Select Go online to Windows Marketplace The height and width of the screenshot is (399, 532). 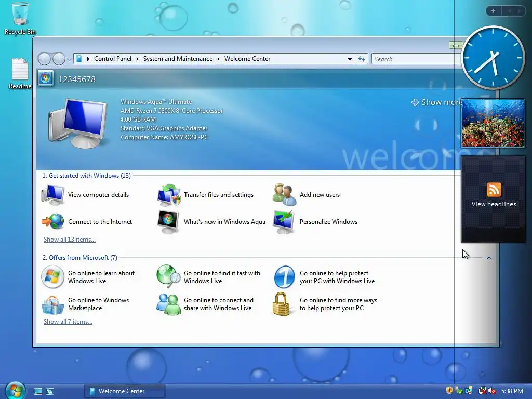click(x=85, y=304)
